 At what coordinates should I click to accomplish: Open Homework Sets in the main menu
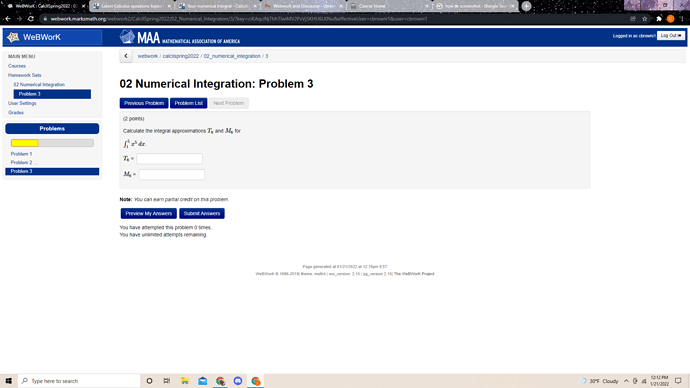tap(25, 75)
